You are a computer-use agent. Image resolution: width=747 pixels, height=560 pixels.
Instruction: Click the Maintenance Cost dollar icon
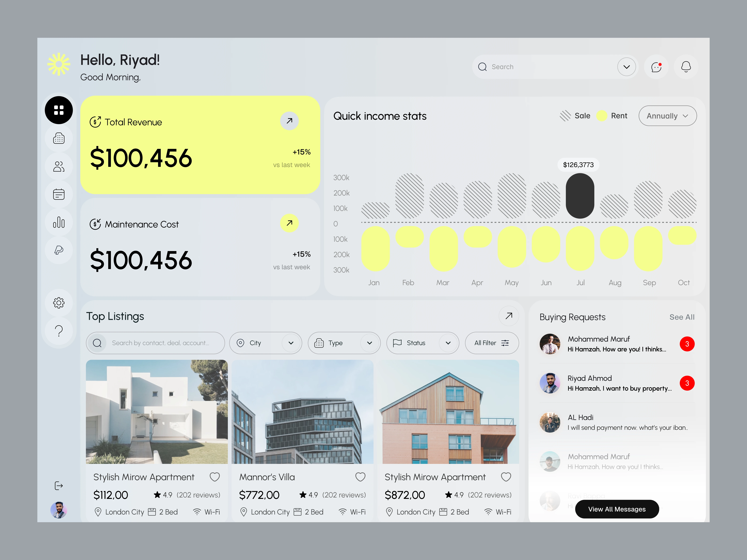(x=95, y=224)
